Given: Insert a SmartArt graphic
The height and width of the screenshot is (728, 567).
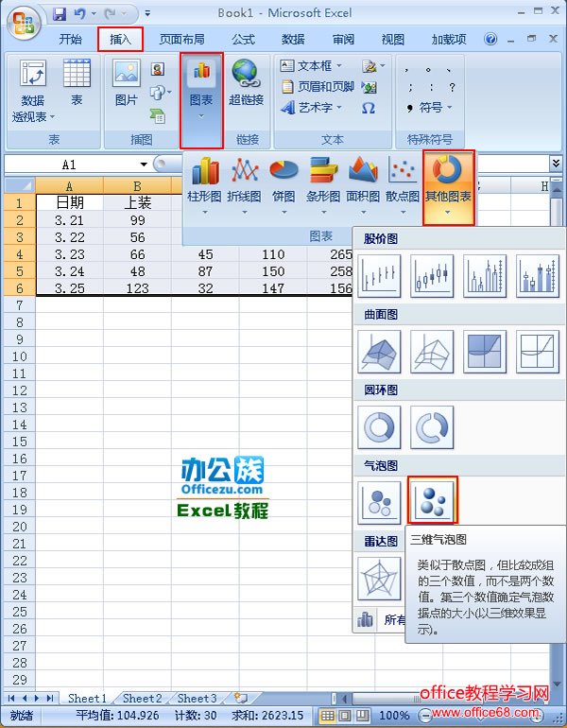Looking at the screenshot, I should 158,116.
